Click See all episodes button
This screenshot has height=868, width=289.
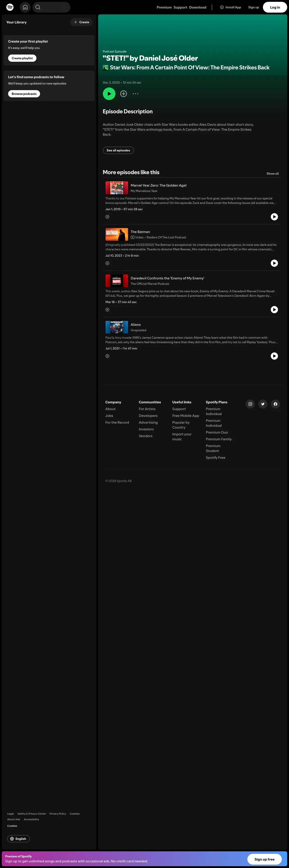[x=118, y=150]
